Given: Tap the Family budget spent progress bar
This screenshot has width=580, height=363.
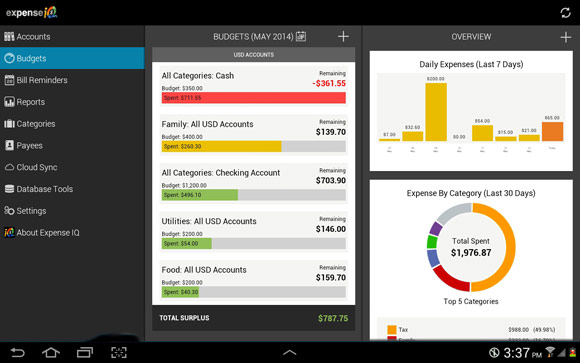Looking at the screenshot, I should (254, 146).
